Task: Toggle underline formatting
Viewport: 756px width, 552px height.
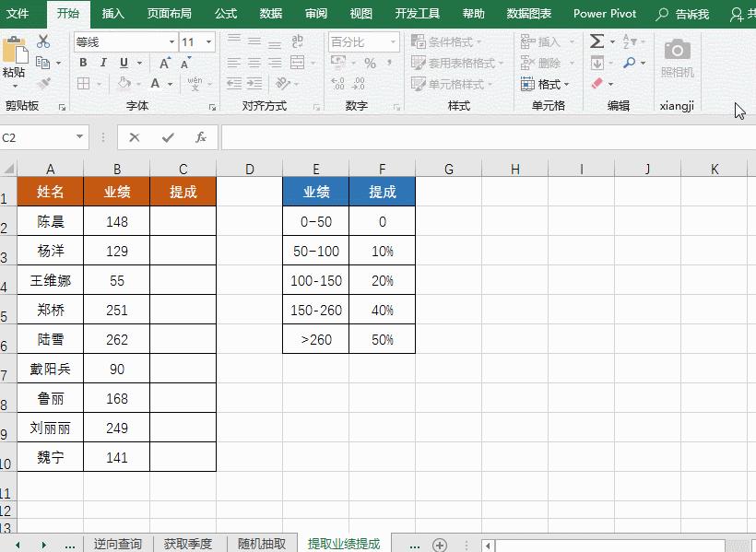Action: 124,63
